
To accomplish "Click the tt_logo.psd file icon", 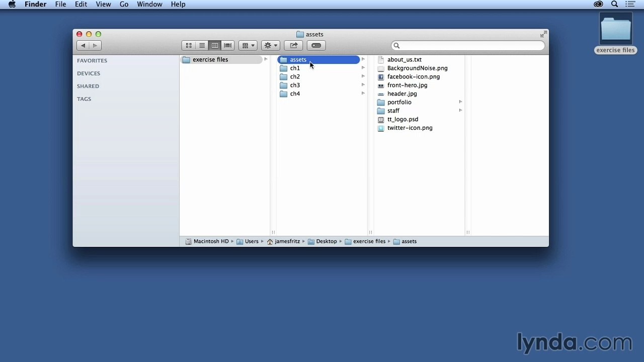I will click(x=381, y=120).
